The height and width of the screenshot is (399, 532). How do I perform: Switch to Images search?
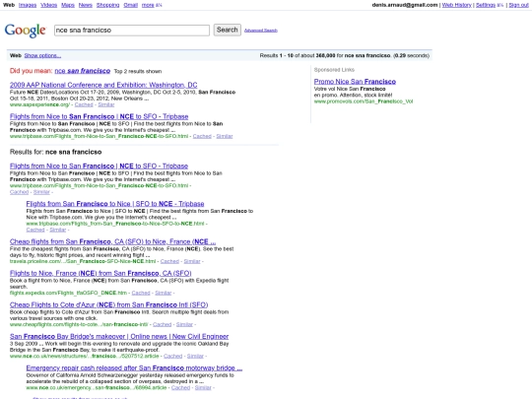pyautogui.click(x=28, y=5)
